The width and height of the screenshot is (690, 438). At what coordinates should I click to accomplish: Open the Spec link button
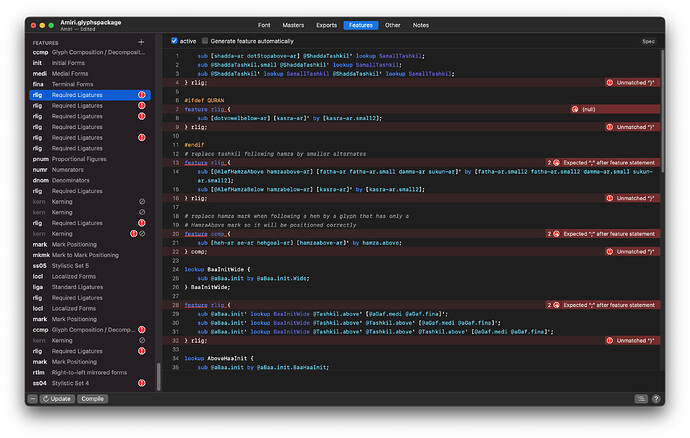coord(648,41)
